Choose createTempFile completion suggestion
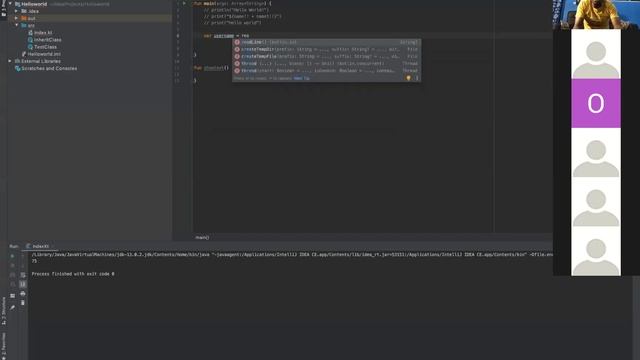Screen dimensions: 640x360 tap(327, 56)
